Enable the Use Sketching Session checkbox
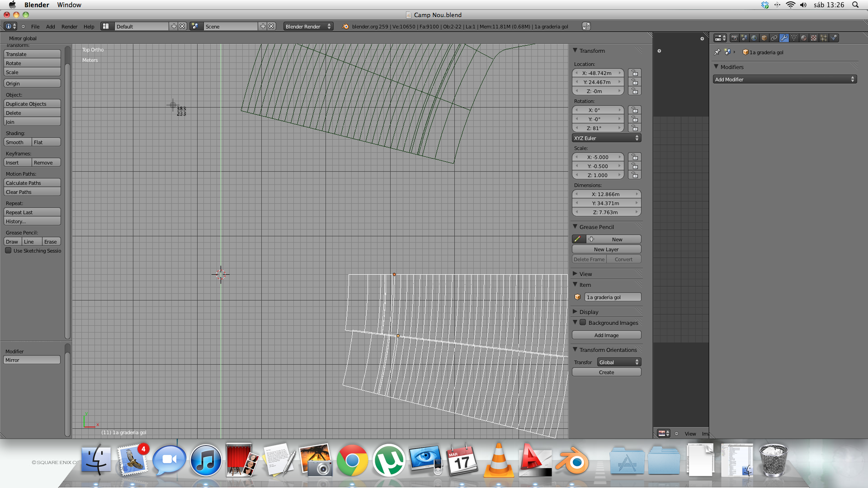 pos(8,250)
